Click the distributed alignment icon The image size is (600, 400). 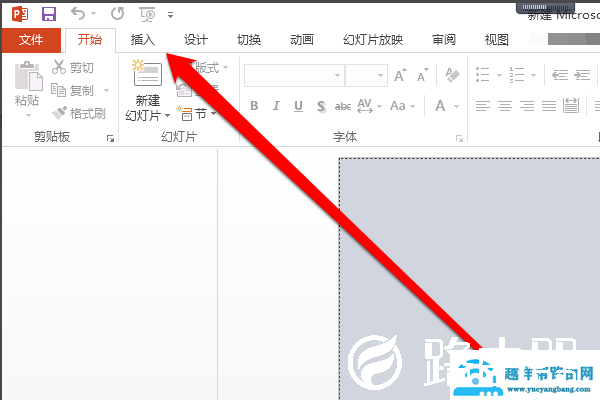(571, 106)
